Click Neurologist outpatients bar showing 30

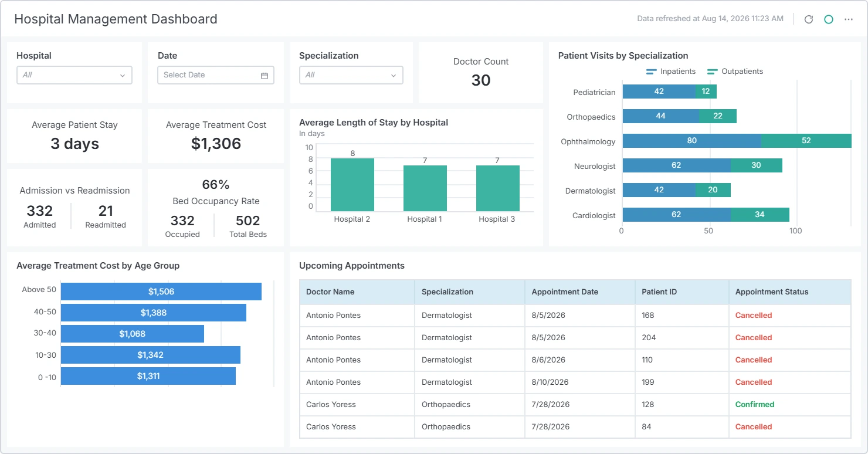[757, 165]
